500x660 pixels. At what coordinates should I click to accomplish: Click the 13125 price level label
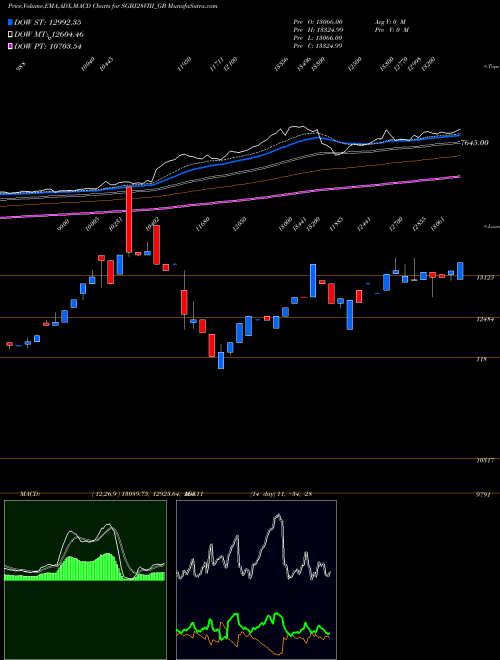click(x=485, y=278)
